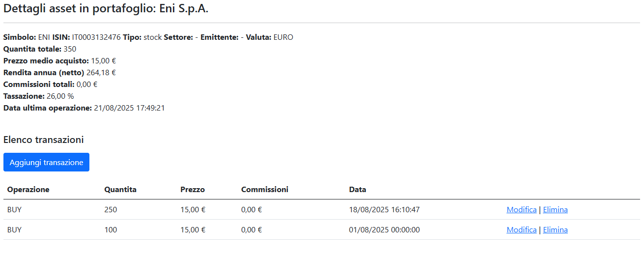
Task: Click the page title mentioning Eni S.p.A.
Action: (x=106, y=9)
